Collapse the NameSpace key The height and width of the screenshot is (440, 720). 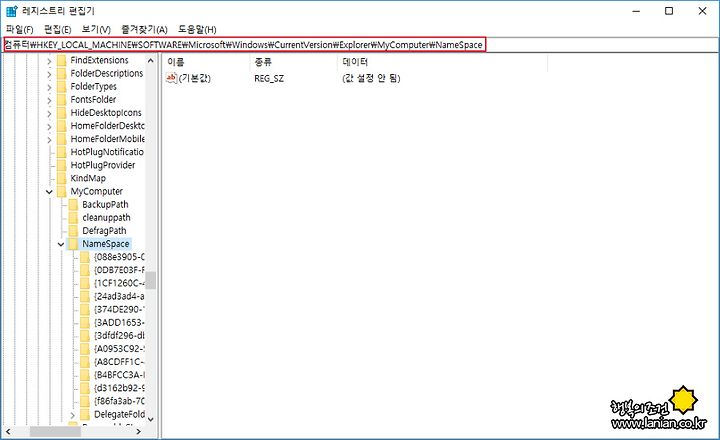point(61,244)
